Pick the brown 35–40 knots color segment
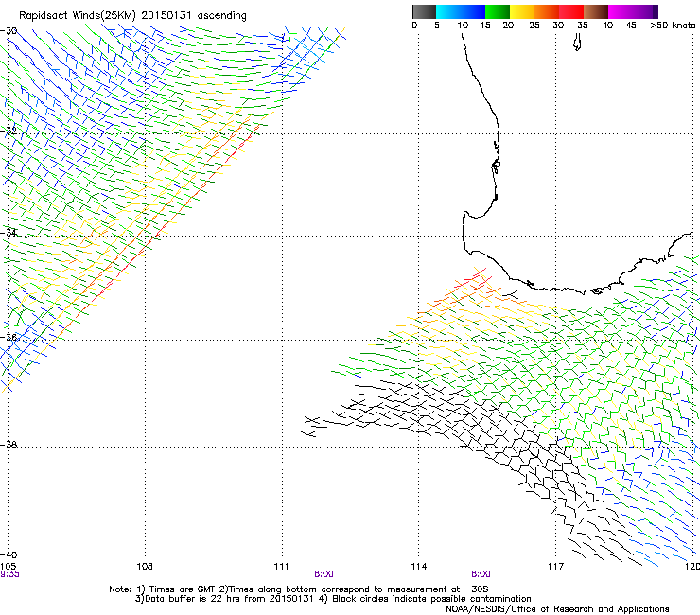700x615 pixels. pos(596,11)
